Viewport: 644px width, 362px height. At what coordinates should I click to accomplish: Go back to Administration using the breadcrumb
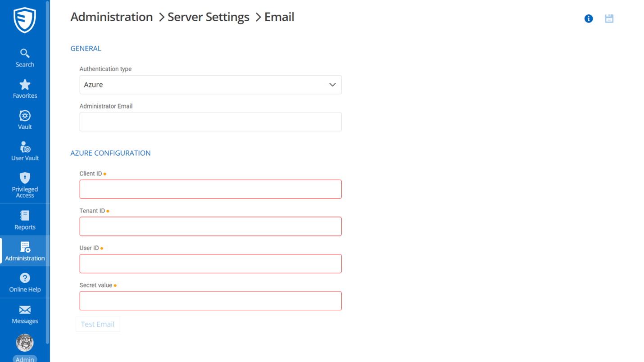(x=111, y=17)
